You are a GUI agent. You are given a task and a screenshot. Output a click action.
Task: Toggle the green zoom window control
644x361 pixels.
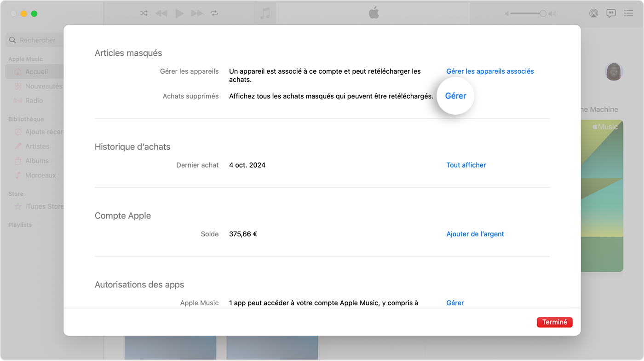[34, 14]
